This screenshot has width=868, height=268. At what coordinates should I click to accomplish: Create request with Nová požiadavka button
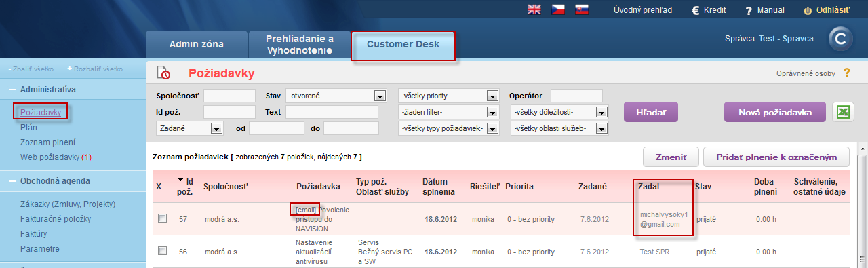click(x=776, y=113)
